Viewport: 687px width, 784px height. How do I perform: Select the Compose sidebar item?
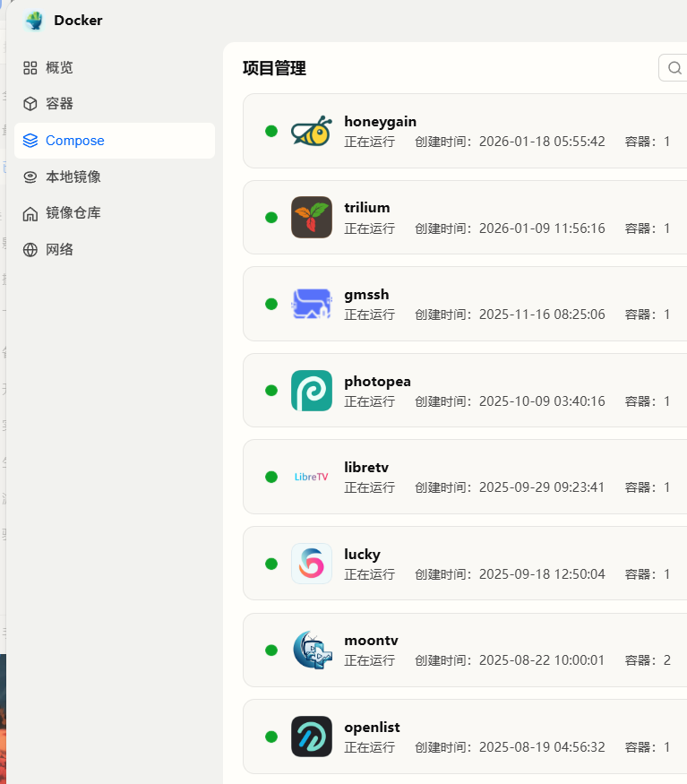click(115, 141)
